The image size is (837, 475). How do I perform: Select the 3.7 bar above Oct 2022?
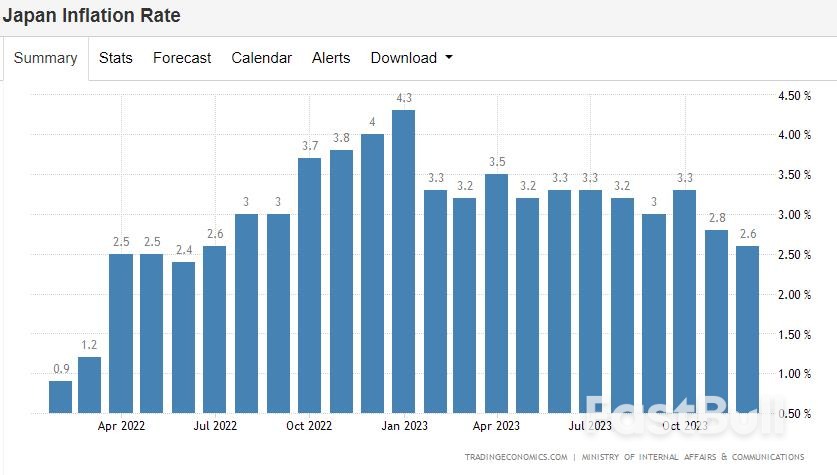pyautogui.click(x=309, y=285)
